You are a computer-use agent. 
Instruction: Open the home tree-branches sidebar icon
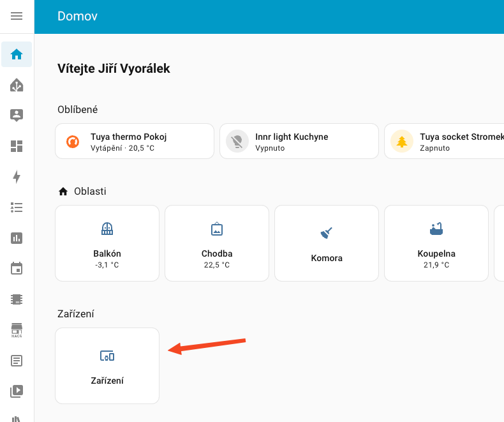[17, 85]
